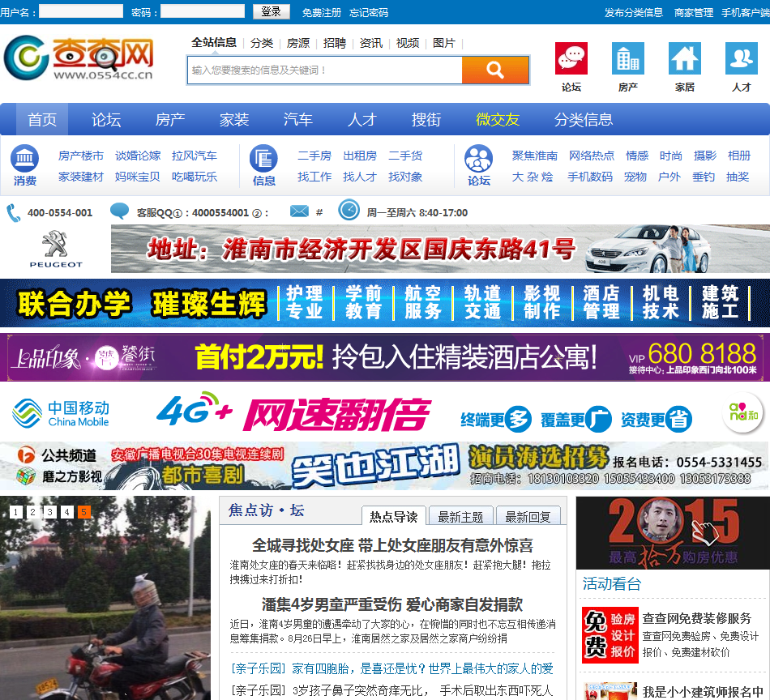Select the 房源 search tab
Viewport: 770px width, 700px height.
pyautogui.click(x=298, y=43)
